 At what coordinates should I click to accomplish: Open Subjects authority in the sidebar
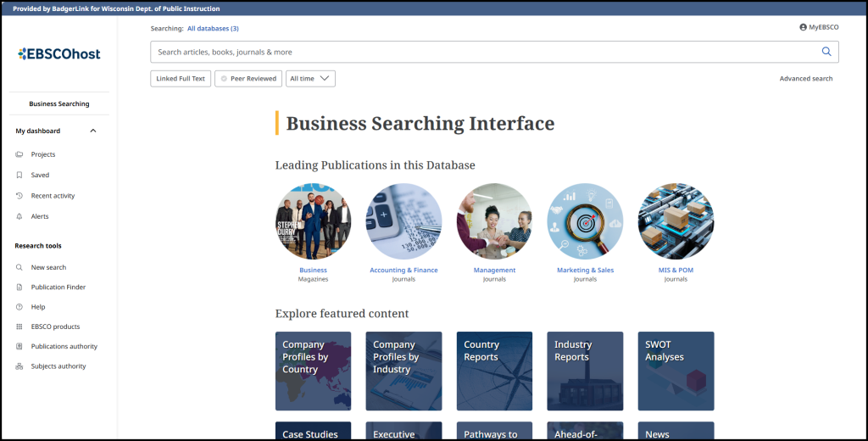point(58,366)
